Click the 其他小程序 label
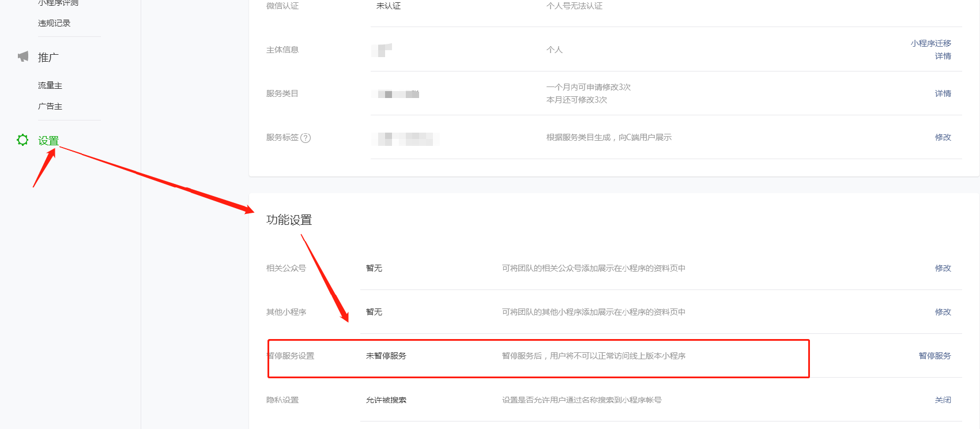The height and width of the screenshot is (429, 980). point(286,312)
